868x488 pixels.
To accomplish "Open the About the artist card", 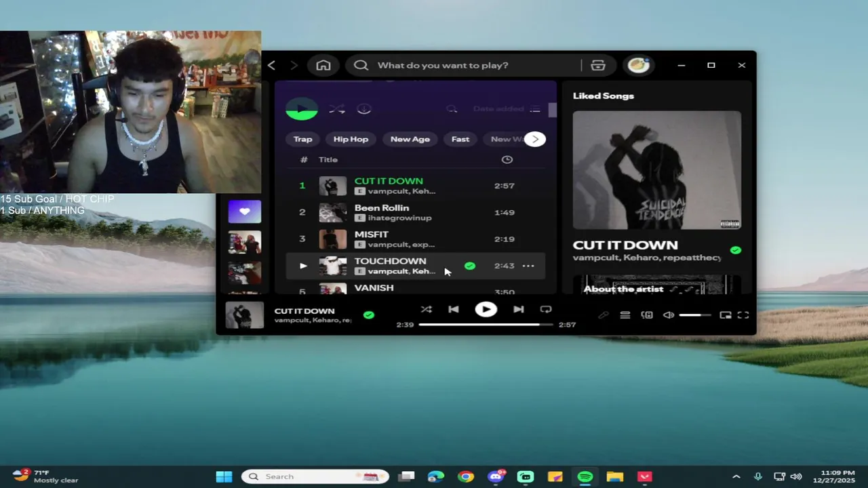I will click(x=656, y=285).
